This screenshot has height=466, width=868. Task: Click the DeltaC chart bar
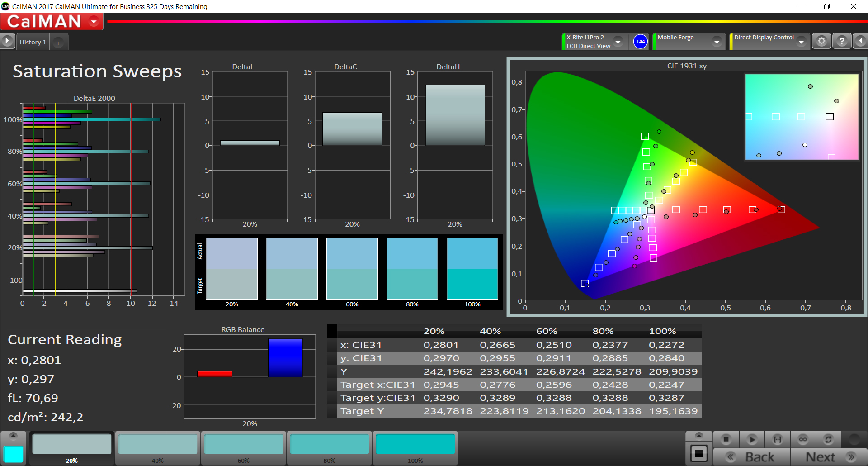(x=353, y=129)
